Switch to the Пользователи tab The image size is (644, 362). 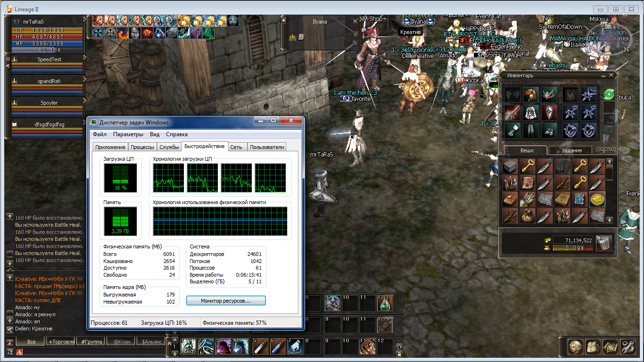(x=267, y=147)
